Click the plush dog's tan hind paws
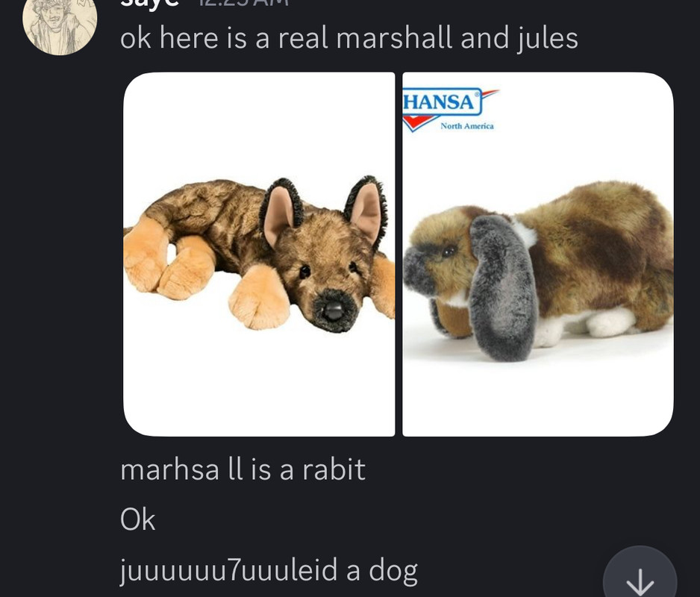 [169, 263]
